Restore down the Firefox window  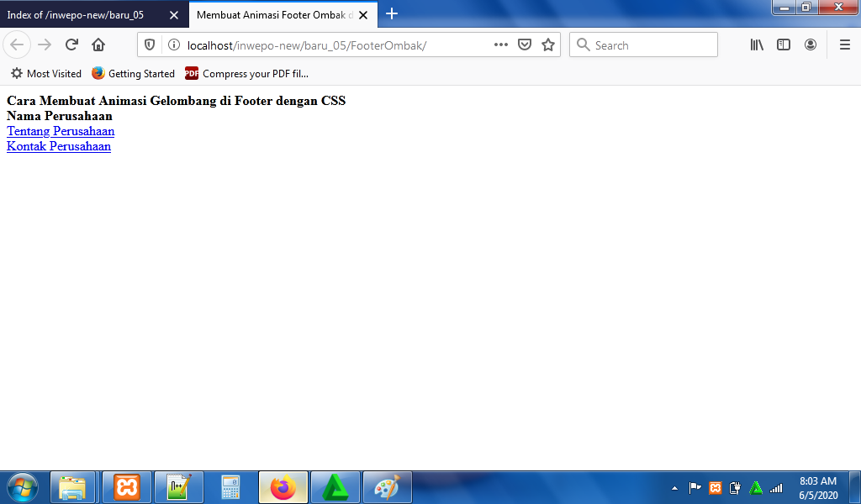point(806,7)
